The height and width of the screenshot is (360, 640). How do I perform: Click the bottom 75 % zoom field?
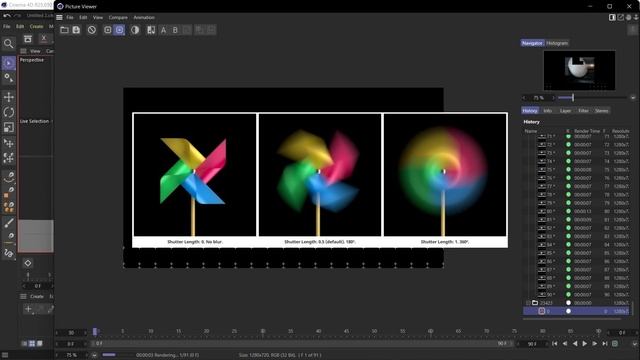72,355
